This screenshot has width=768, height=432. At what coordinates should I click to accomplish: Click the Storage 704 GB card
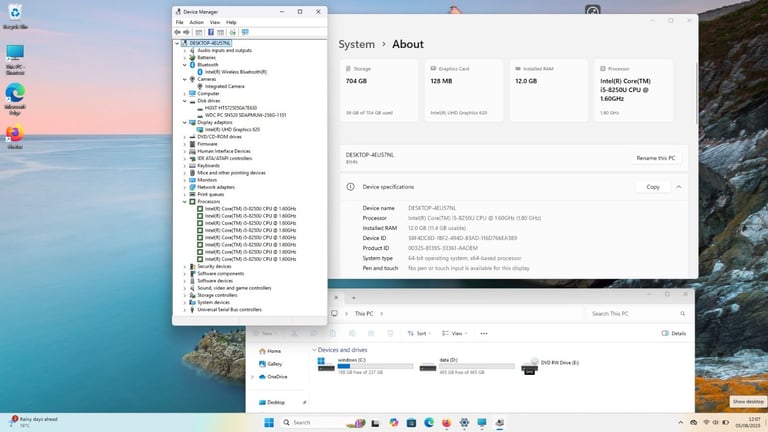[379, 91]
